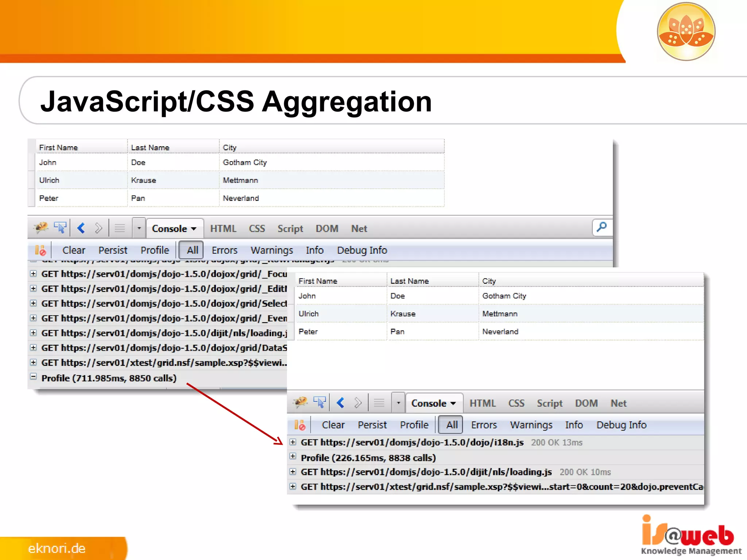Click the back arrow in upper Firebug toolbar

[x=81, y=228]
